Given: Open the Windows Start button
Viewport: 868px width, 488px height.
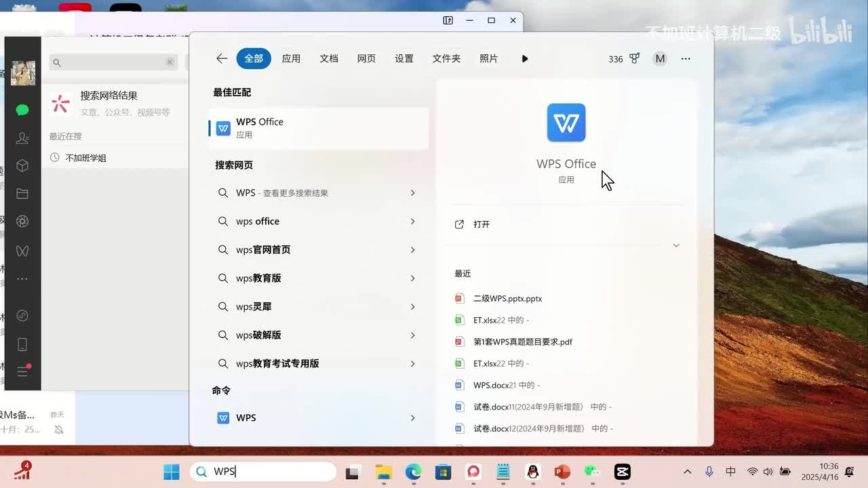Looking at the screenshot, I should tap(172, 472).
